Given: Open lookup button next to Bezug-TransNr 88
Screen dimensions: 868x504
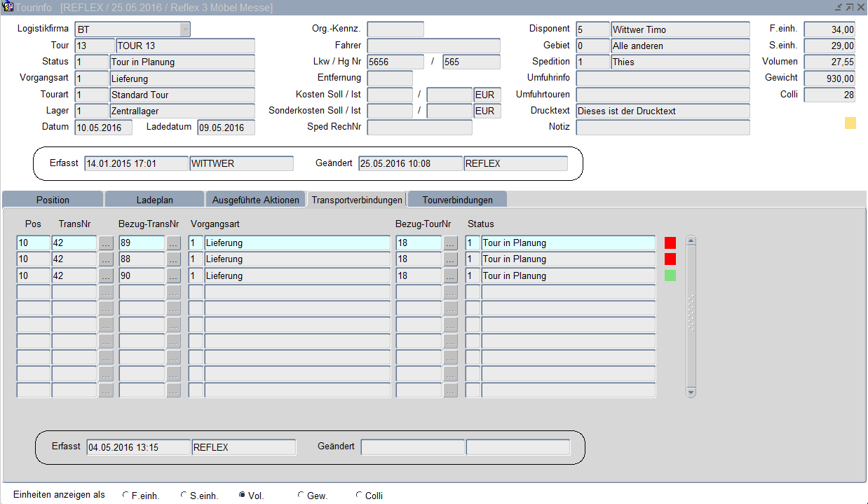Looking at the screenshot, I should point(173,259).
